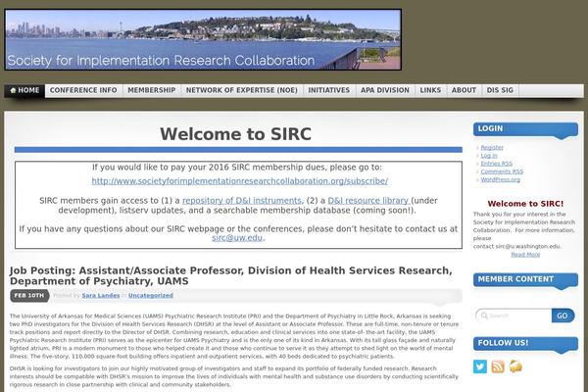Click the FOLLOW US! sidebar header
This screenshot has height=392, width=588.
click(x=525, y=344)
